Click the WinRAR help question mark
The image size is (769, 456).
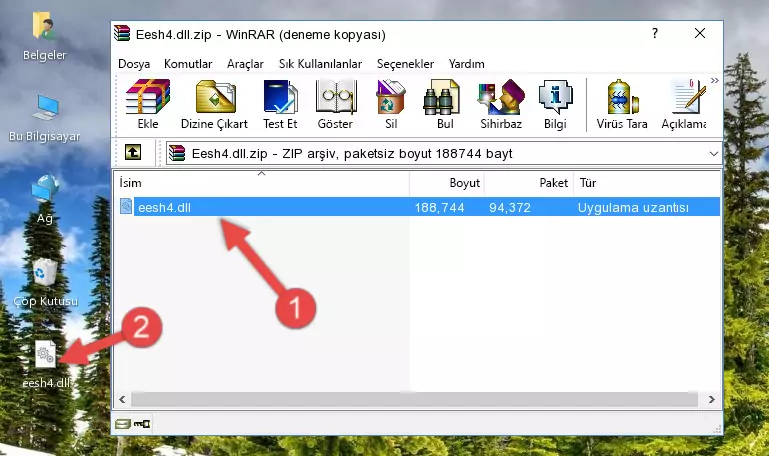pyautogui.click(x=655, y=33)
